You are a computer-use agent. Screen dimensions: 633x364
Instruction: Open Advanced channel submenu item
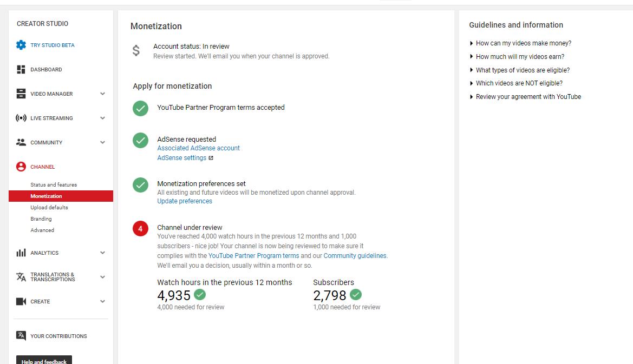42,230
